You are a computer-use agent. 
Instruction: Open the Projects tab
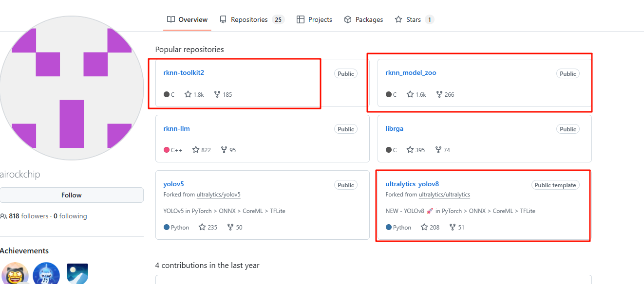[x=314, y=19]
